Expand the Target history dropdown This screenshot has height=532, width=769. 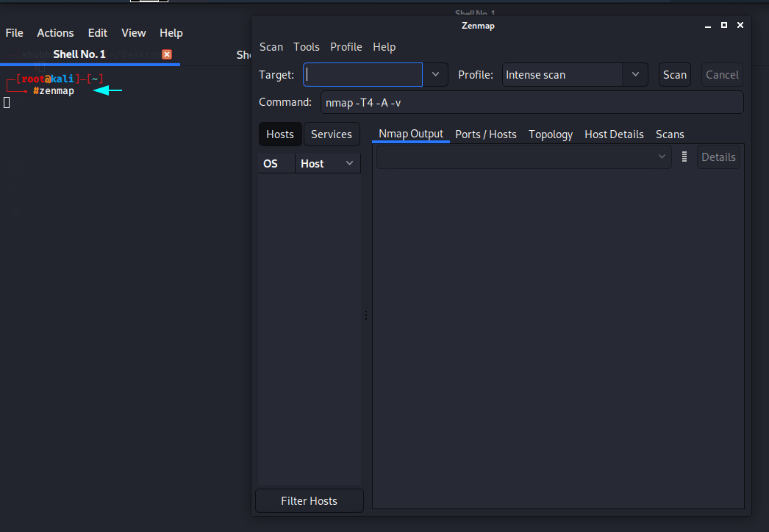[x=435, y=74]
